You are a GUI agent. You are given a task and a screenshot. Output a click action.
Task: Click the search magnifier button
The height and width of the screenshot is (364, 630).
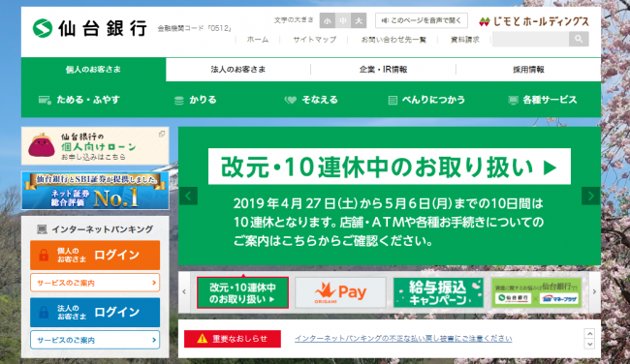579,39
